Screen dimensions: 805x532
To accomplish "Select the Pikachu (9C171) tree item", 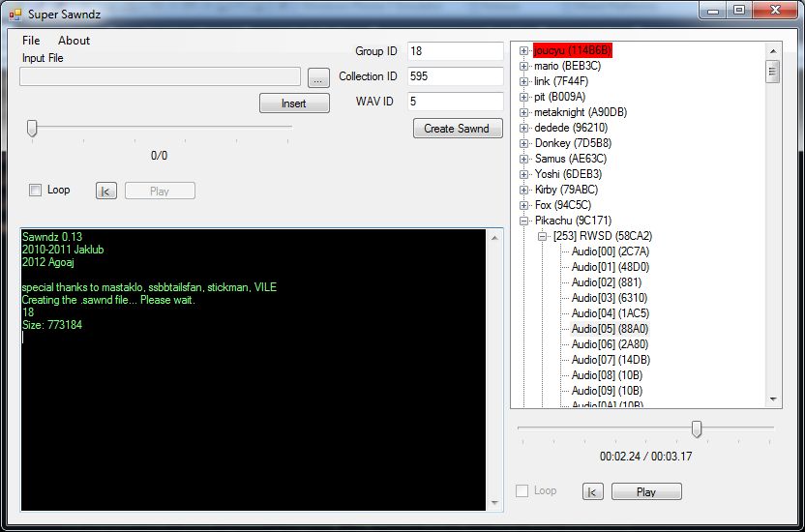I will point(574,221).
